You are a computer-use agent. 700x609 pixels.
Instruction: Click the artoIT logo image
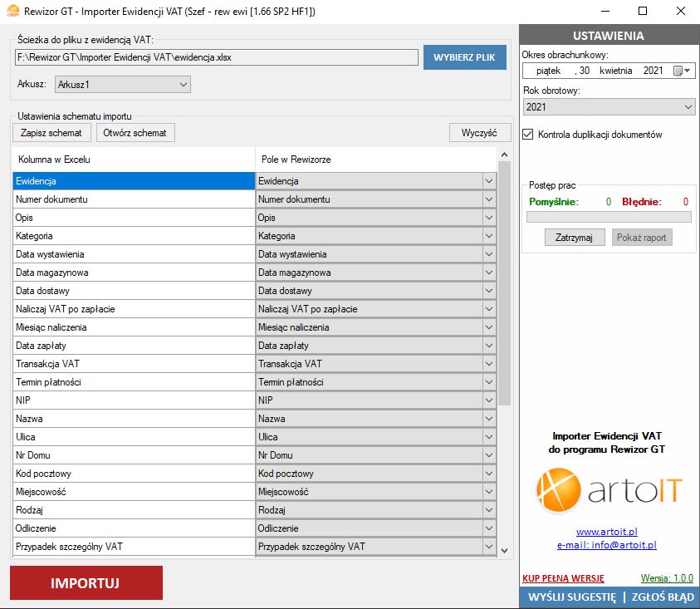point(607,491)
